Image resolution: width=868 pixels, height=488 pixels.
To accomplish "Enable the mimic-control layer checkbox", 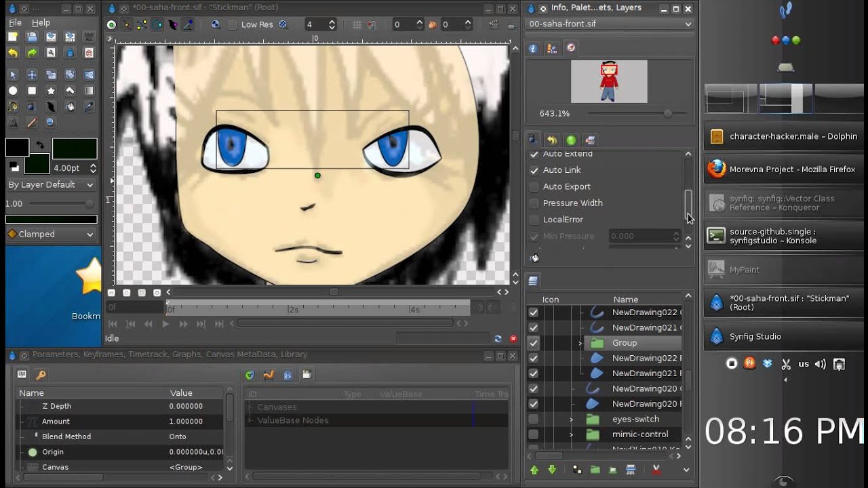I will [x=534, y=434].
